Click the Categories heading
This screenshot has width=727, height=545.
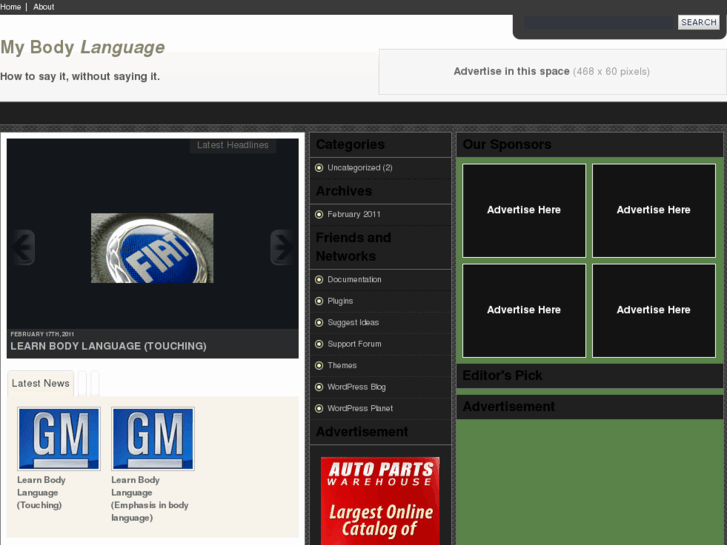coord(350,145)
